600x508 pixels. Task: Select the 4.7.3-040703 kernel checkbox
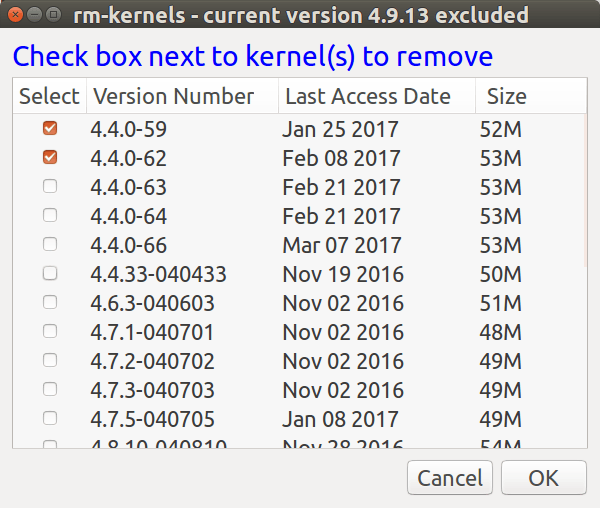50,390
